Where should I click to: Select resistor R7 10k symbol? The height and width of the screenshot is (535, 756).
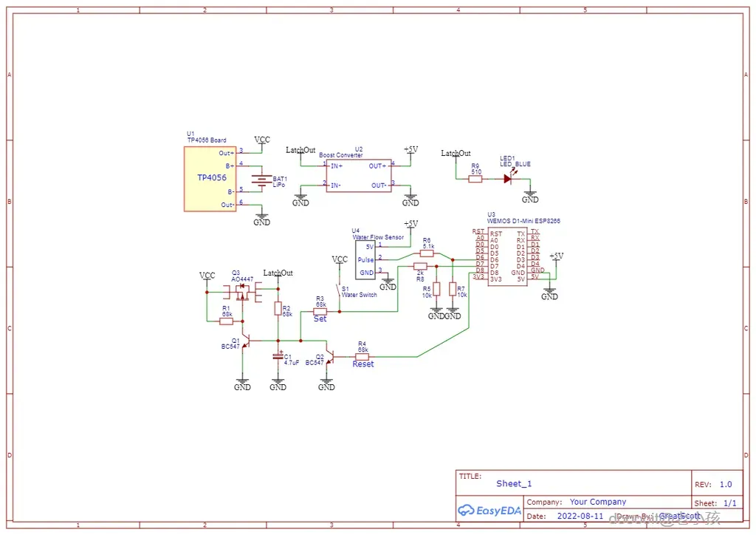point(453,289)
